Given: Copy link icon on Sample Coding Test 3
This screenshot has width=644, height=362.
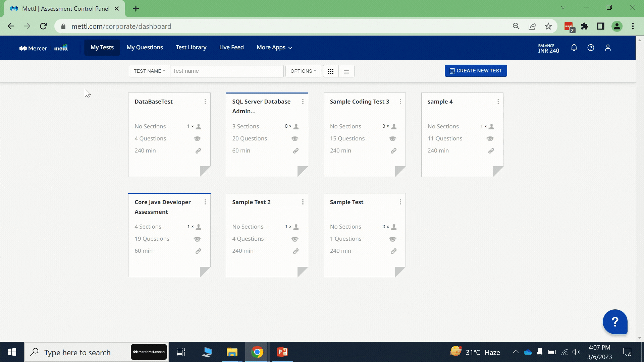Looking at the screenshot, I should [394, 151].
